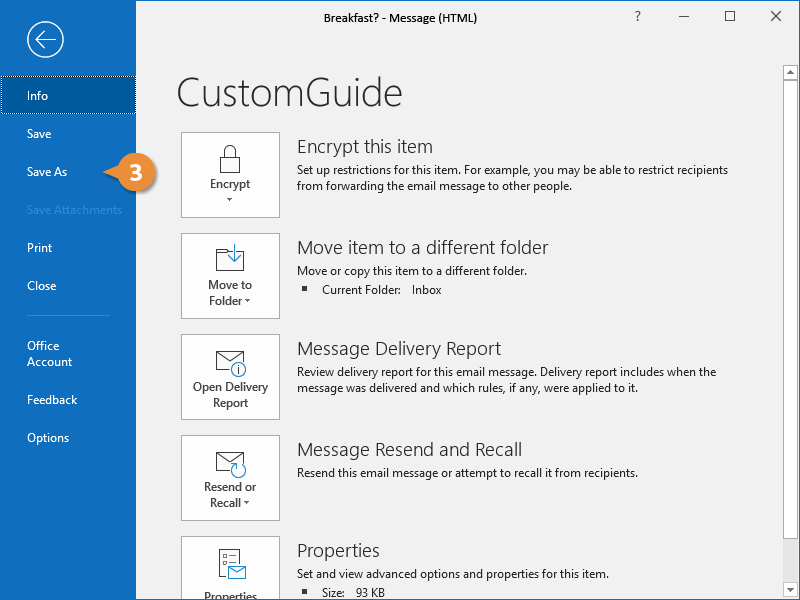Viewport: 800px width, 600px height.
Task: Maximize the message window
Action: (730, 16)
